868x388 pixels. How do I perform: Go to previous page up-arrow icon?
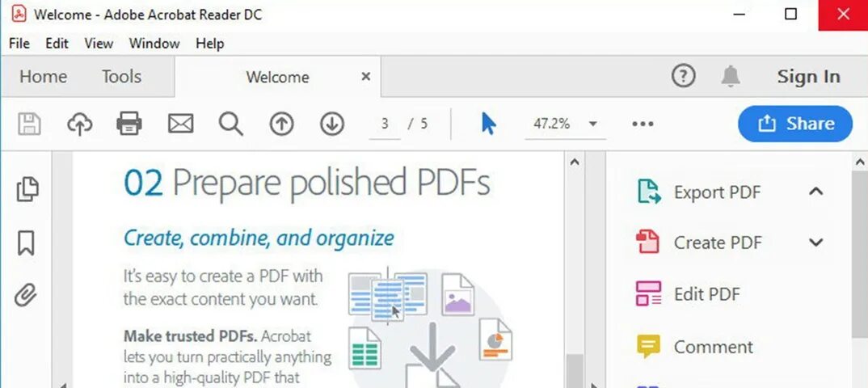tap(281, 124)
